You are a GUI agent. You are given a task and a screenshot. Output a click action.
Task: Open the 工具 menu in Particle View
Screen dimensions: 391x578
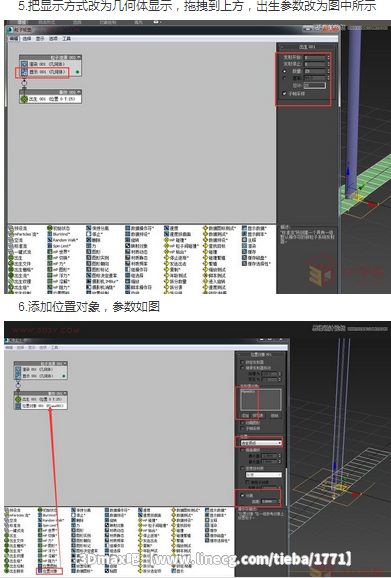coord(66,39)
